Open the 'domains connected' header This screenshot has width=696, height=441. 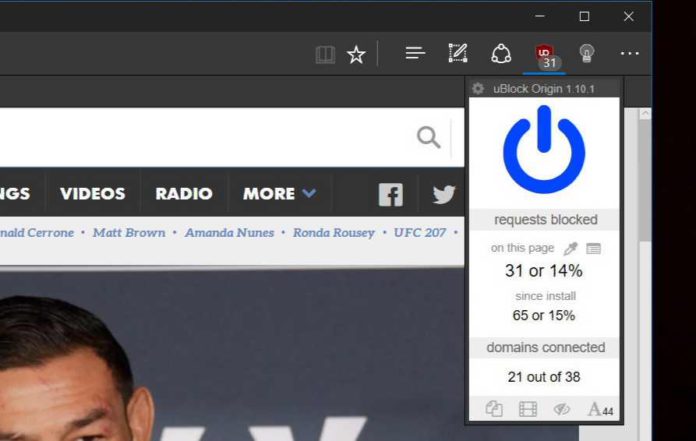[546, 347]
